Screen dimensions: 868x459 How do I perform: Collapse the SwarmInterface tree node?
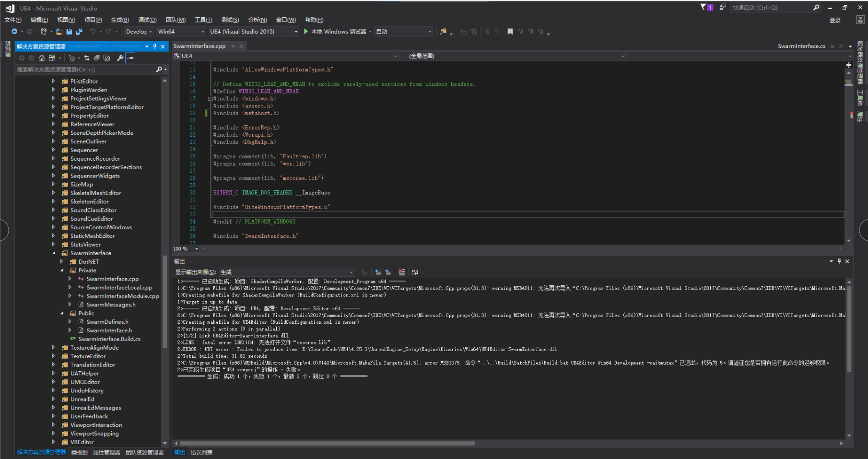54,253
